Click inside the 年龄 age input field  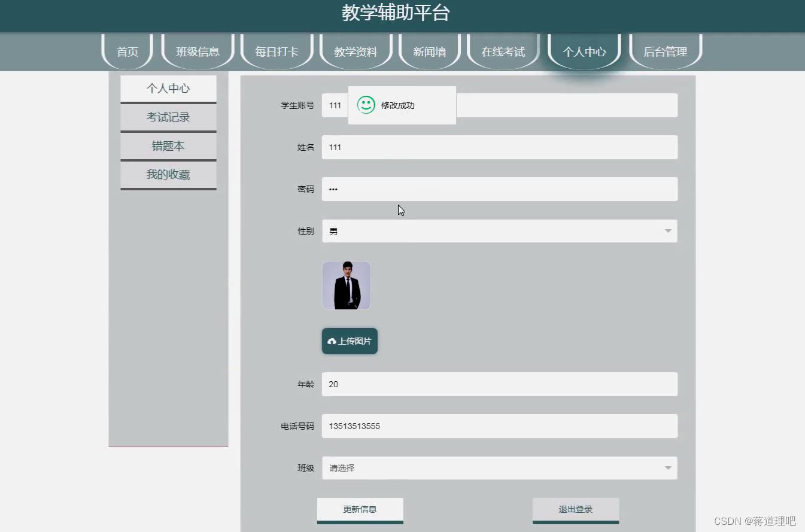[x=500, y=384]
